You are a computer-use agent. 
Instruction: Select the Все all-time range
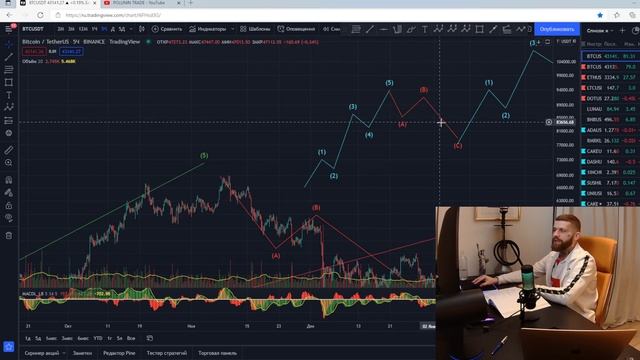pos(131,338)
